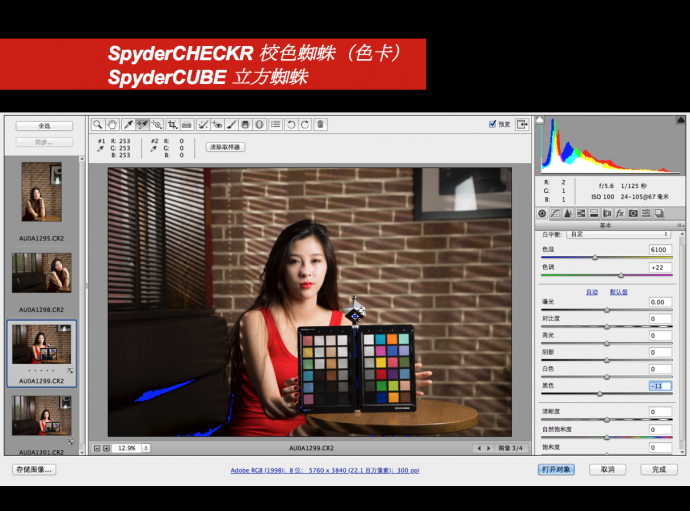The image size is (690, 511).
Task: Click the 色温 temperature slider handle
Action: pyautogui.click(x=595, y=258)
